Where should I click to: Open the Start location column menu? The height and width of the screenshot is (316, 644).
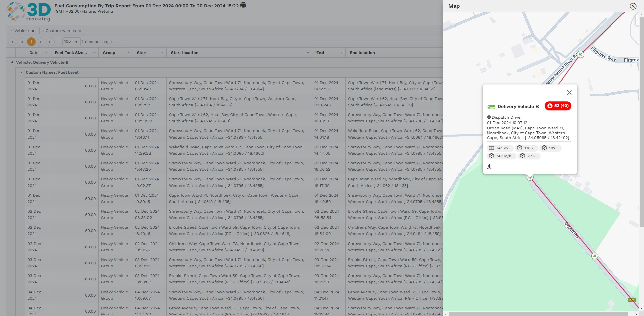pos(308,53)
